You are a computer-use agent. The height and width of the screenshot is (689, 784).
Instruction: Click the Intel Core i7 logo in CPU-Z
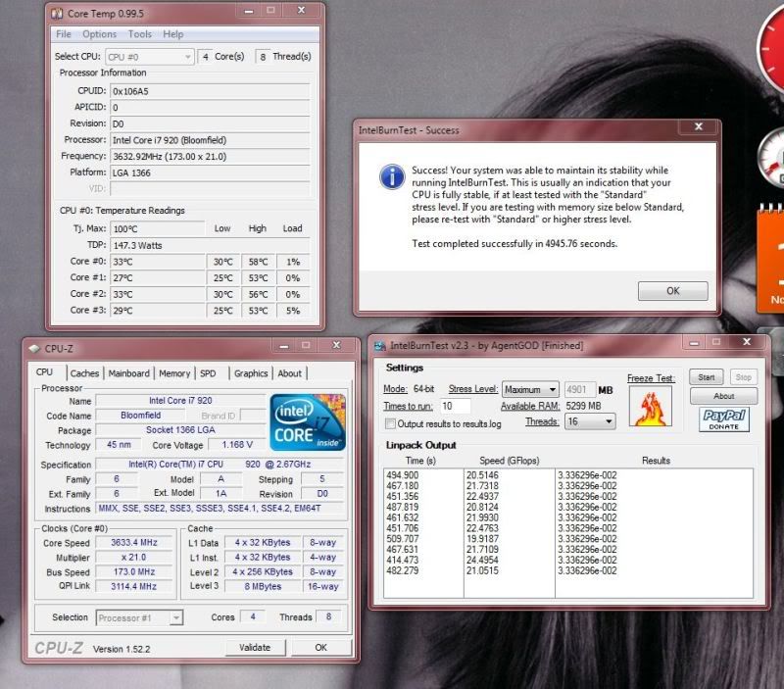(308, 422)
